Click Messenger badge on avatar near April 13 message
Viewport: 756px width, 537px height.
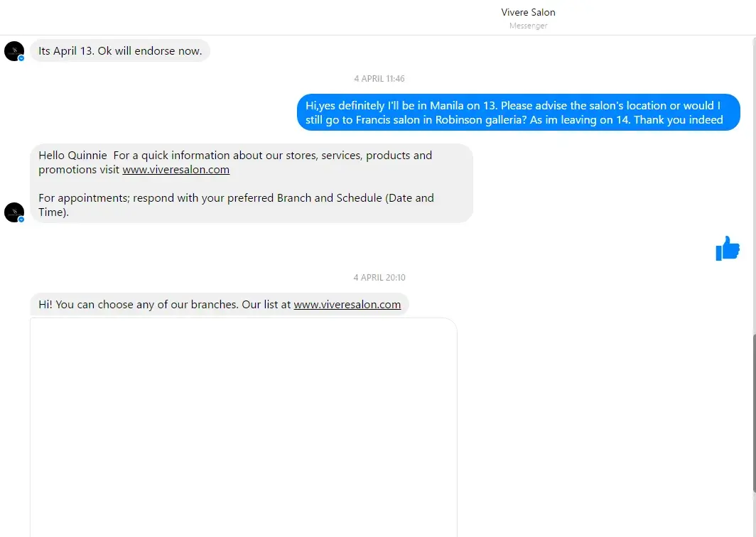[21, 58]
